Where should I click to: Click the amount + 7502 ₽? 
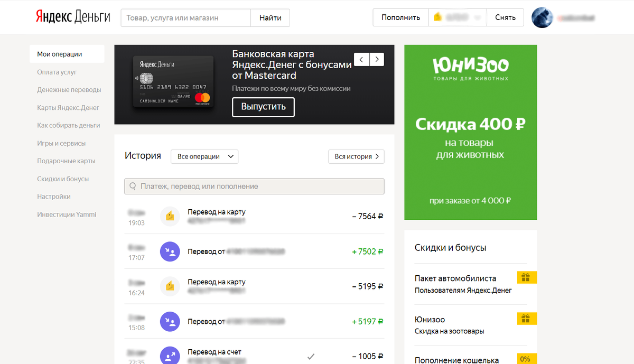coord(368,251)
